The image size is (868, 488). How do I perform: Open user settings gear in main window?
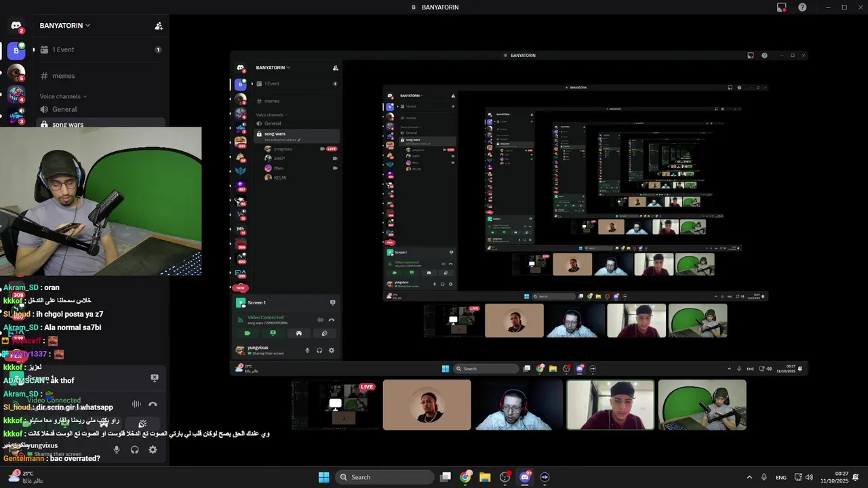tap(153, 449)
